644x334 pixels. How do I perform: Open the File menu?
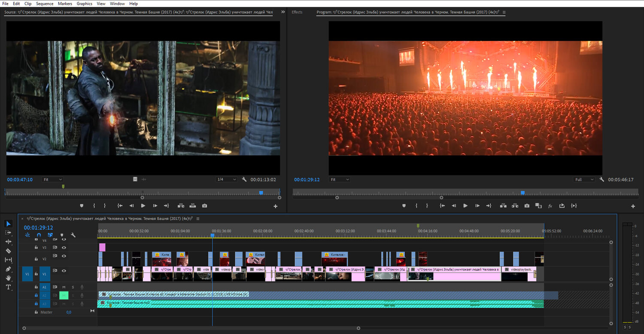(5, 3)
